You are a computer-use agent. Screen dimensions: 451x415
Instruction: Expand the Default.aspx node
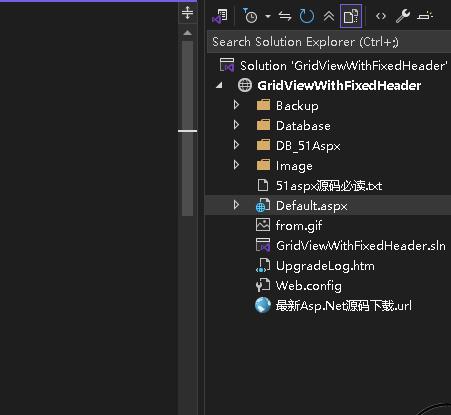click(x=236, y=205)
